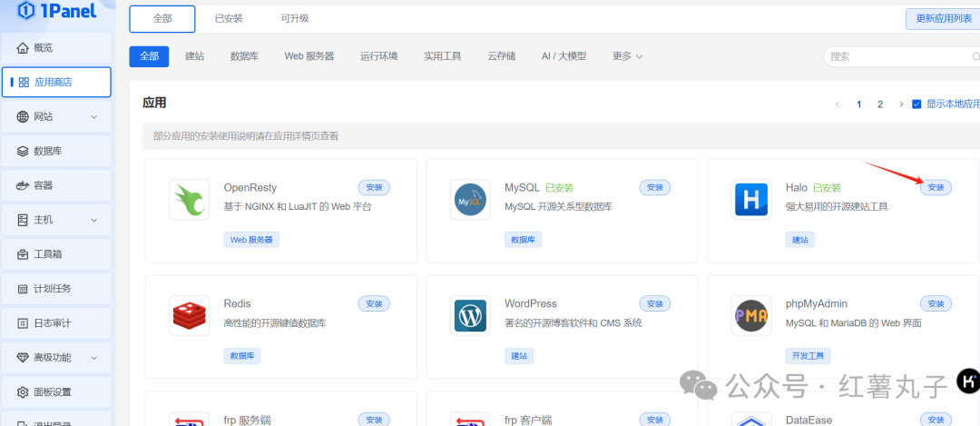
Task: Click the 面板设置 gear icon
Action: point(23,392)
